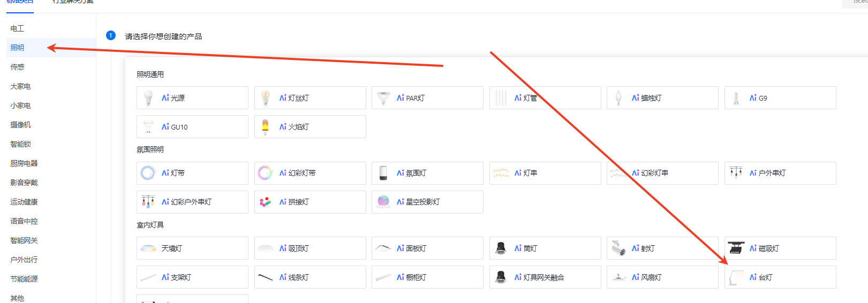Click the flame lamp icon for 火焰灯

(x=266, y=127)
